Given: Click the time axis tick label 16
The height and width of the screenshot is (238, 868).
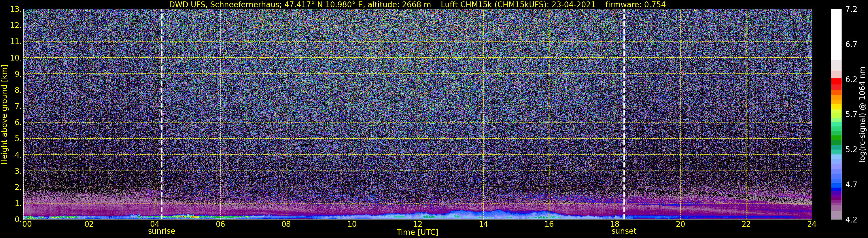Looking at the screenshot, I should [549, 224].
